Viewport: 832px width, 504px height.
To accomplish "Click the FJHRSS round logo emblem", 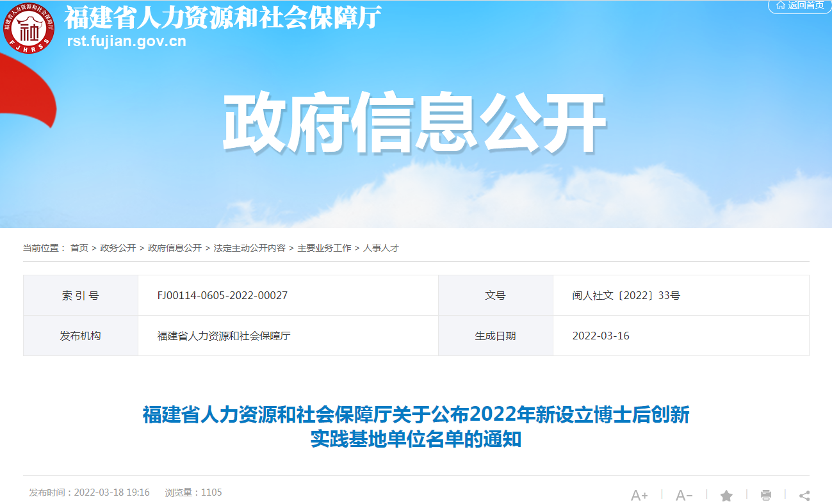I will (29, 28).
